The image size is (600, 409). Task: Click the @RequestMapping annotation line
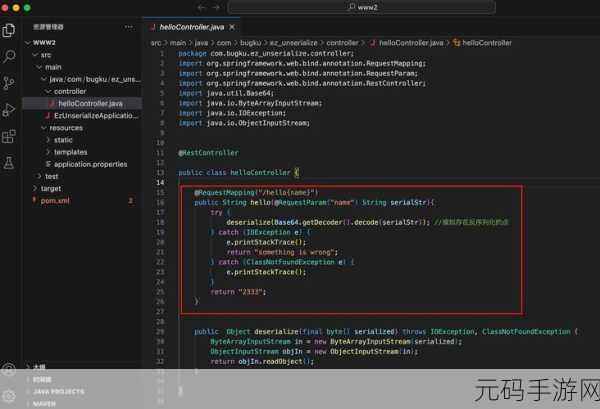pos(256,192)
